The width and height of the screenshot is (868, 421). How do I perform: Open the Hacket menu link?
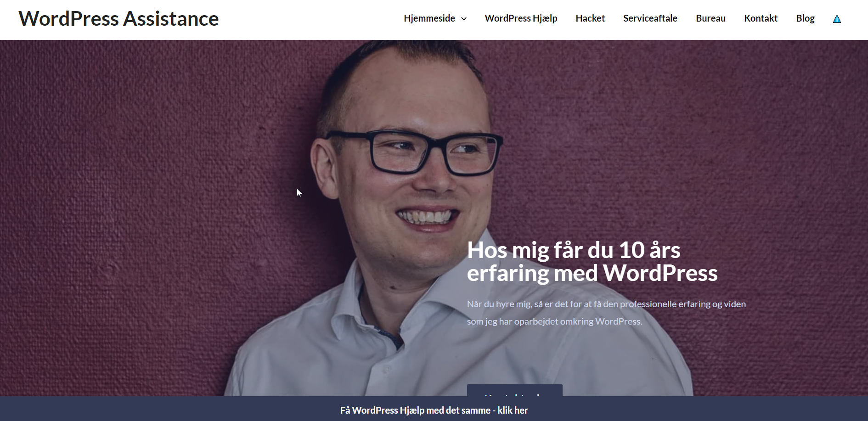[x=590, y=18]
